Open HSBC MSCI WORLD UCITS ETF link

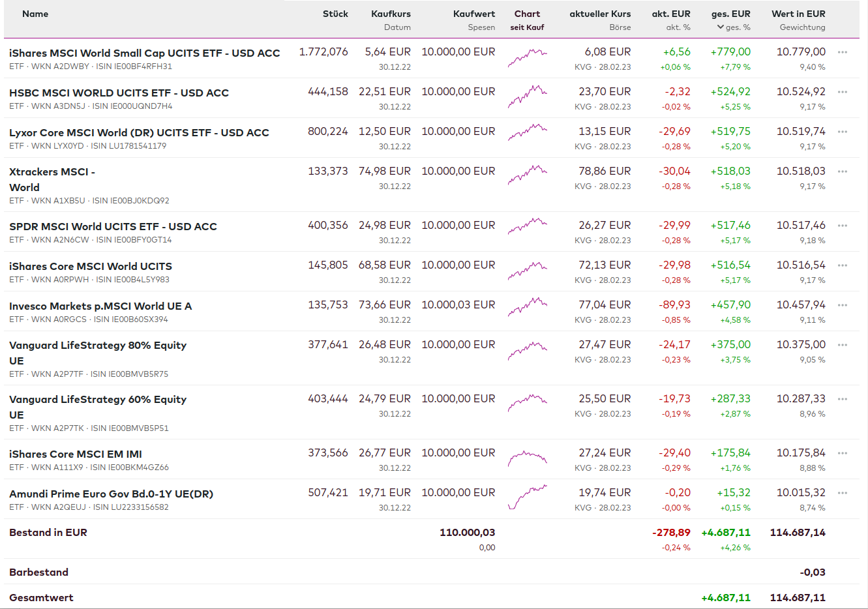pyautogui.click(x=119, y=93)
